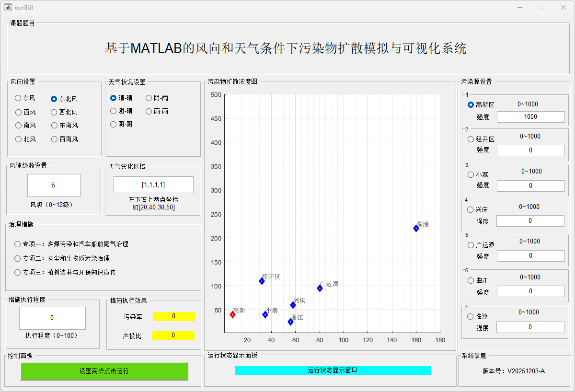Click the 高新区 strength field showing 1000

530,116
